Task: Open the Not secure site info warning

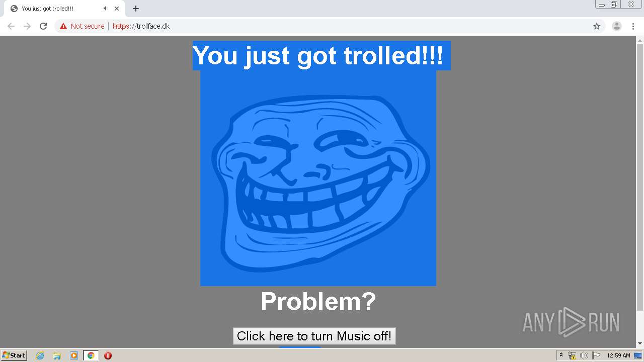Action: 82,26
